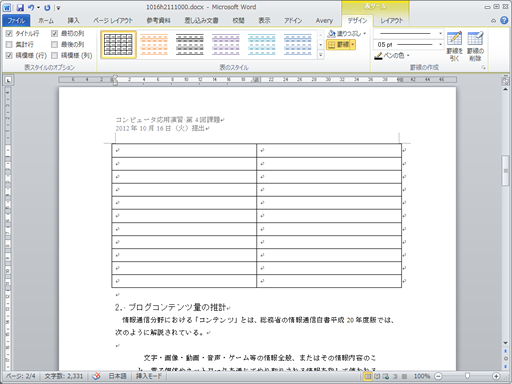Apply borders using the 罫線 button
The width and height of the screenshot is (512, 384).
338,44
